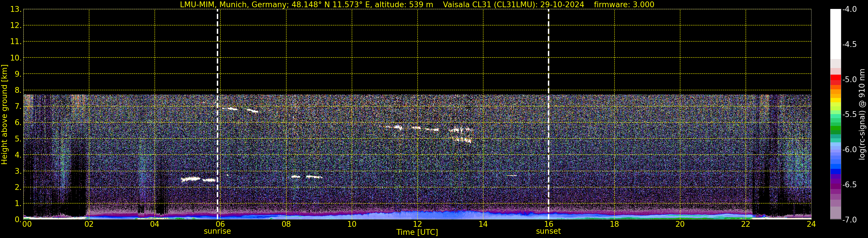
Task: Click the "4." height tick label
Action: (18, 155)
